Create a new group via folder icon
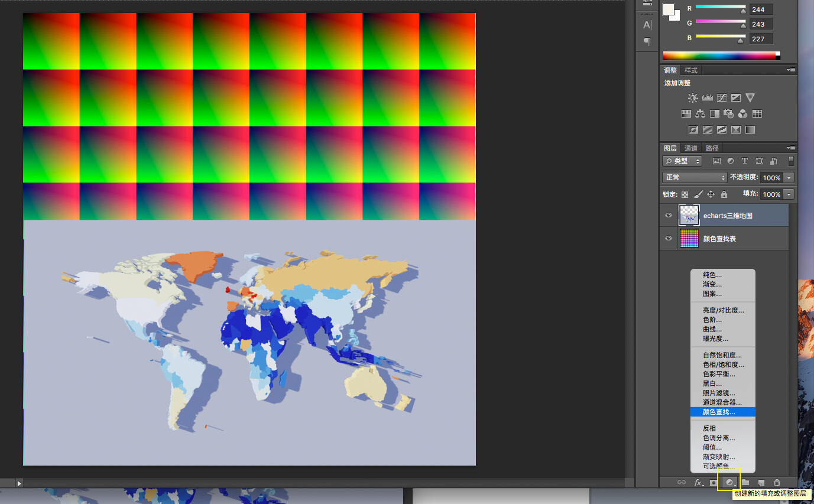 pos(745,483)
